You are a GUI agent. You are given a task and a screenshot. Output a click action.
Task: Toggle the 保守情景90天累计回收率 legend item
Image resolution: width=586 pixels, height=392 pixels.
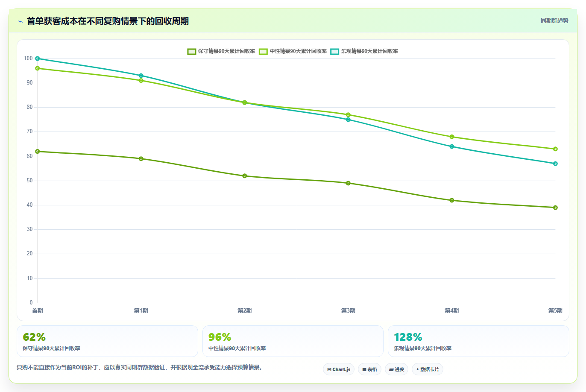[221, 51]
